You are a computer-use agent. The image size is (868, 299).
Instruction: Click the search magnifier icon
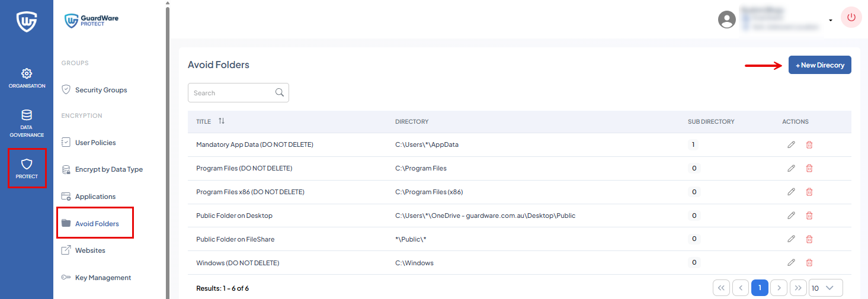coord(280,92)
